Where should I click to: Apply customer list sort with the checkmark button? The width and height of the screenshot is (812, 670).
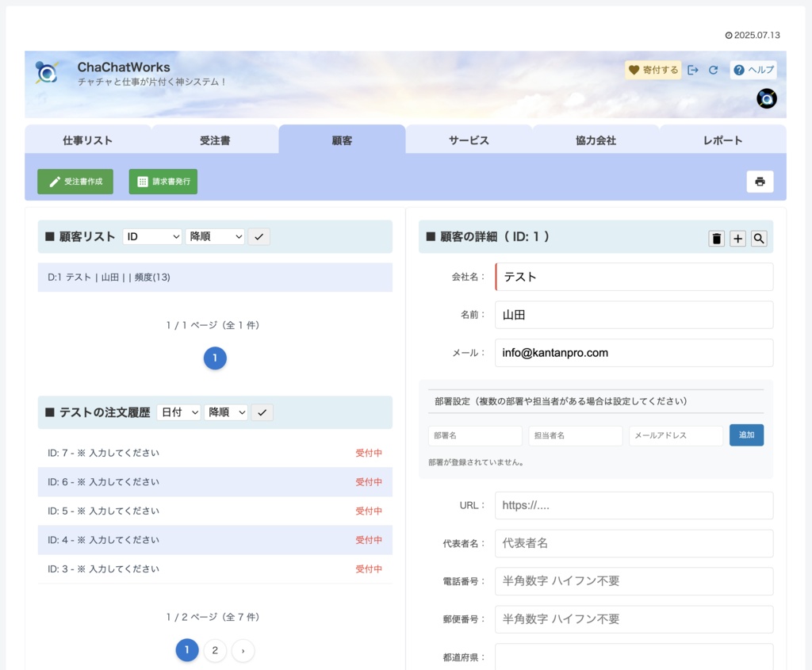259,236
